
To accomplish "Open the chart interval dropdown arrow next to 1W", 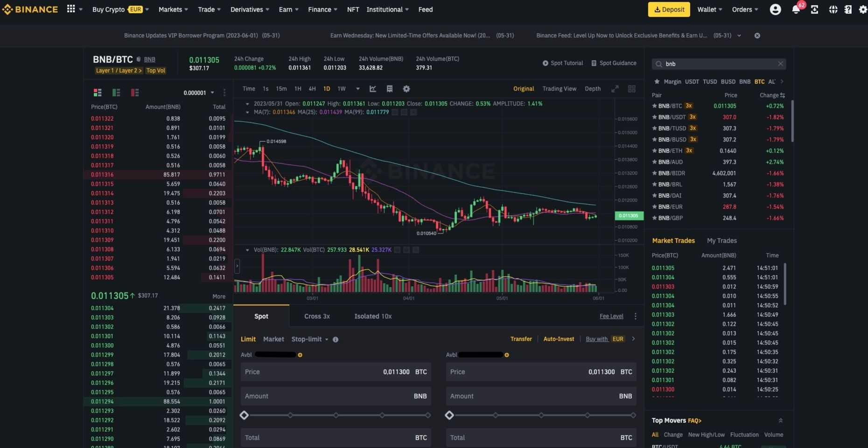I will pyautogui.click(x=357, y=89).
